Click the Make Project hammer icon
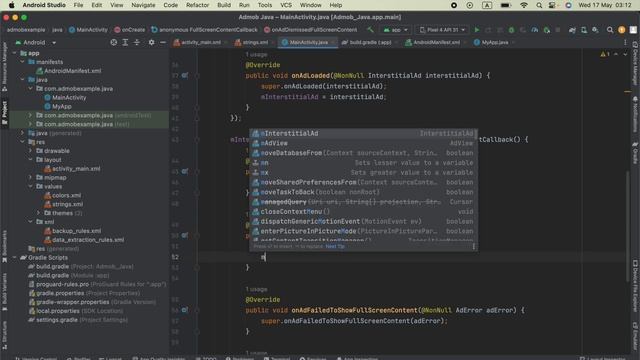 (x=370, y=30)
